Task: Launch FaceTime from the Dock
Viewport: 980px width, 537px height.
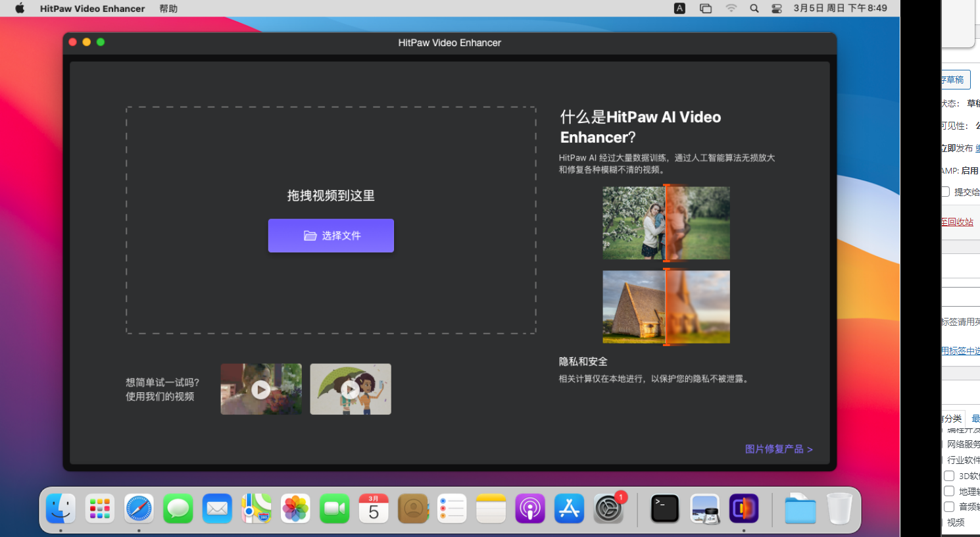Action: click(x=334, y=509)
